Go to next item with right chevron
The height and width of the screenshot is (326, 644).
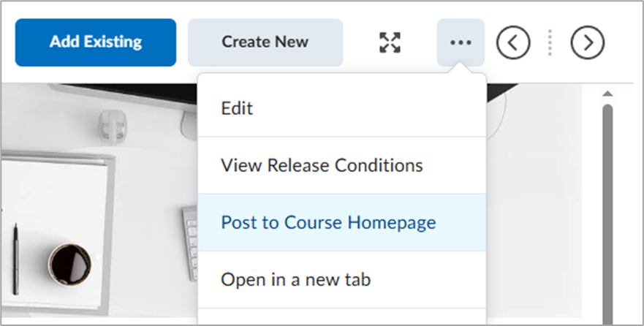[x=587, y=42]
